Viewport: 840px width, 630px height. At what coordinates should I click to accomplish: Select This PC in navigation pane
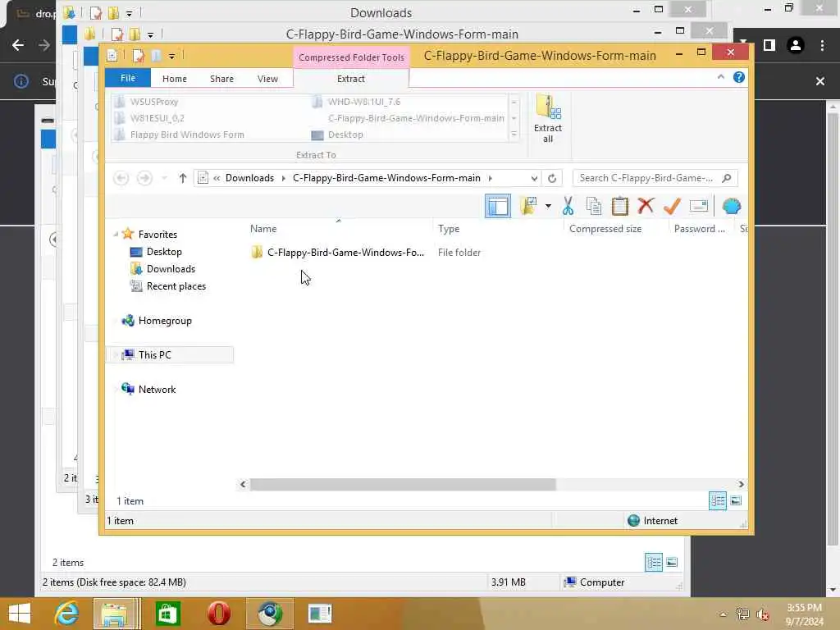(x=155, y=354)
